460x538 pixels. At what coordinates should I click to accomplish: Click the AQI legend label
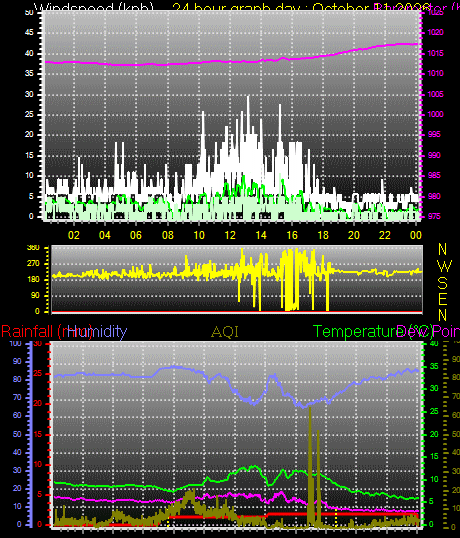tap(225, 332)
